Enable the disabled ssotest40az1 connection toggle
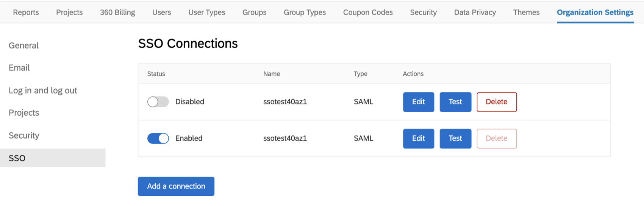Viewport: 644px width, 206px height. (x=158, y=102)
